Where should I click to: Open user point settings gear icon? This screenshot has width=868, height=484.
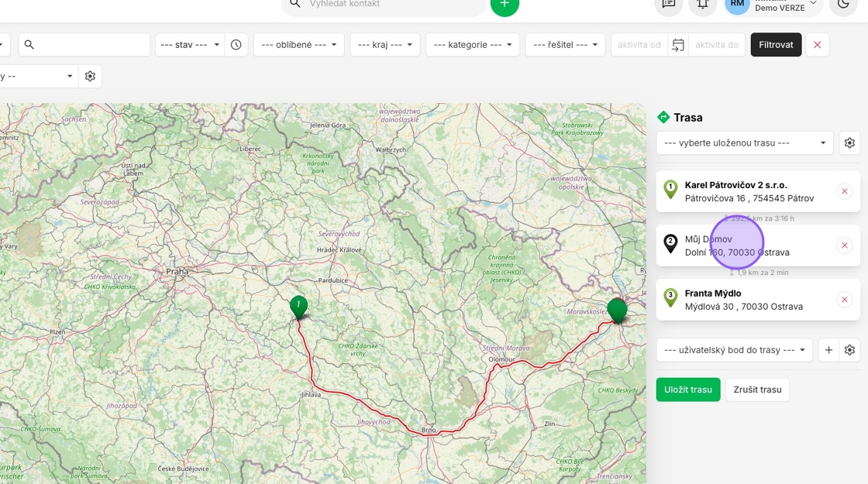pyautogui.click(x=849, y=349)
